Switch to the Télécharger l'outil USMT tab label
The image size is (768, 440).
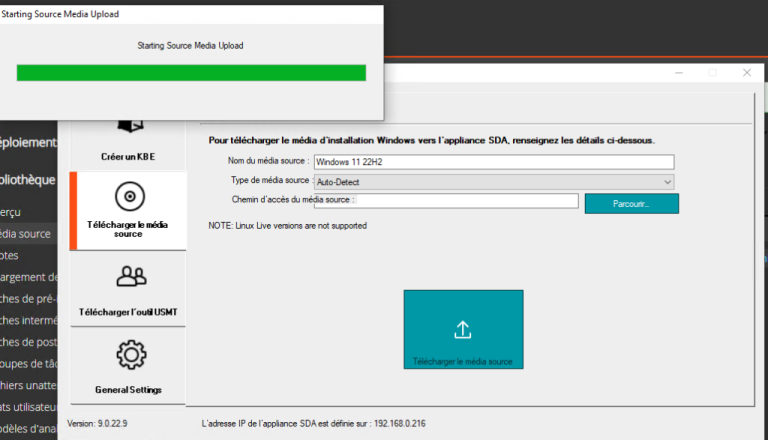(x=128, y=312)
